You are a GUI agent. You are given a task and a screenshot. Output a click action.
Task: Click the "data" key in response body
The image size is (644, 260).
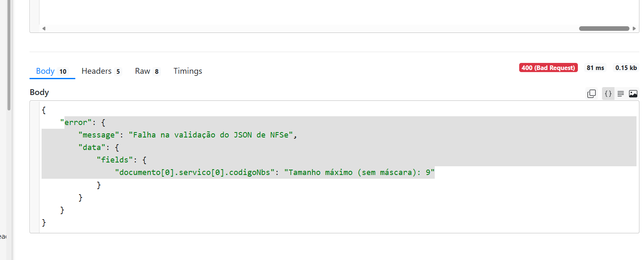(91, 147)
